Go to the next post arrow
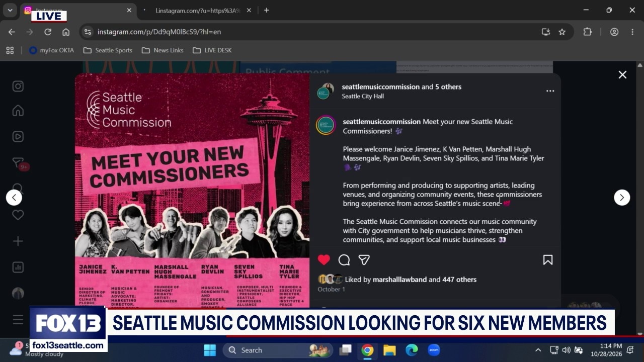Image resolution: width=644 pixels, height=362 pixels. (x=622, y=198)
